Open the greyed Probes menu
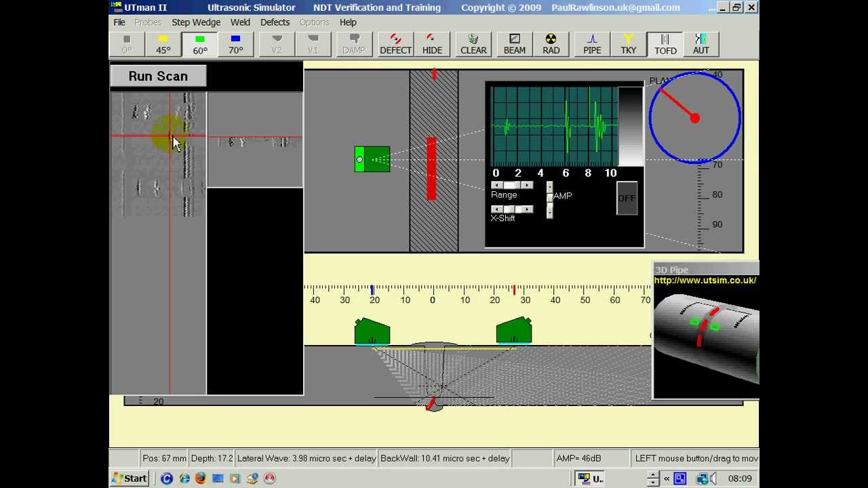Image resolution: width=868 pixels, height=488 pixels. click(148, 22)
